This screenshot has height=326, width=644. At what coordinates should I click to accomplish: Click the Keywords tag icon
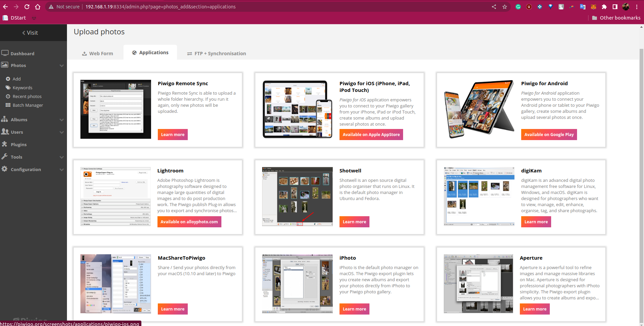(x=8, y=88)
